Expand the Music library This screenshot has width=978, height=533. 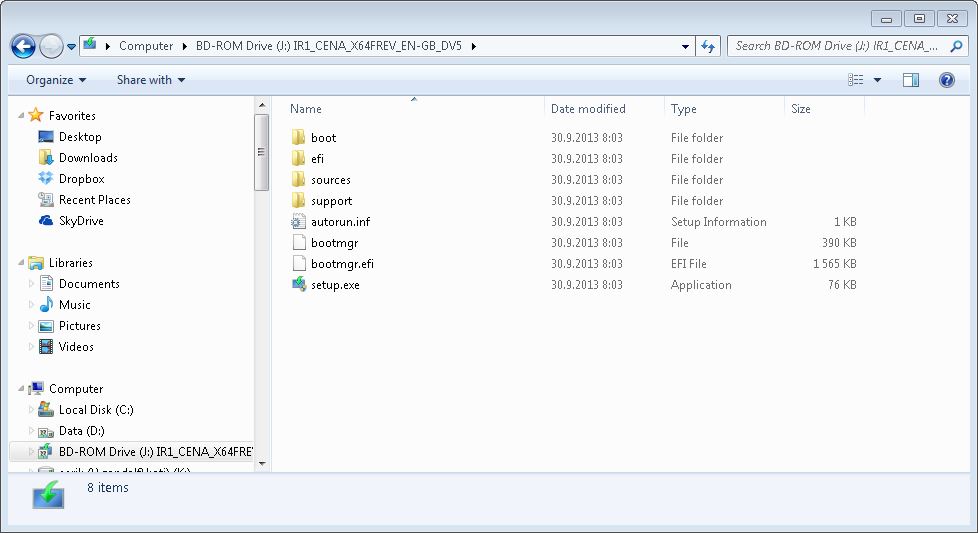click(x=31, y=305)
